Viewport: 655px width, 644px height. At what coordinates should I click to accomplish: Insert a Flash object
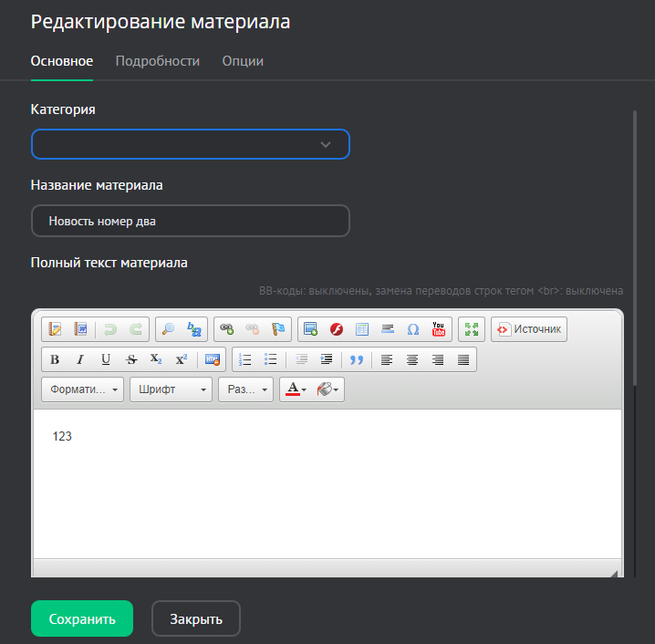(336, 329)
